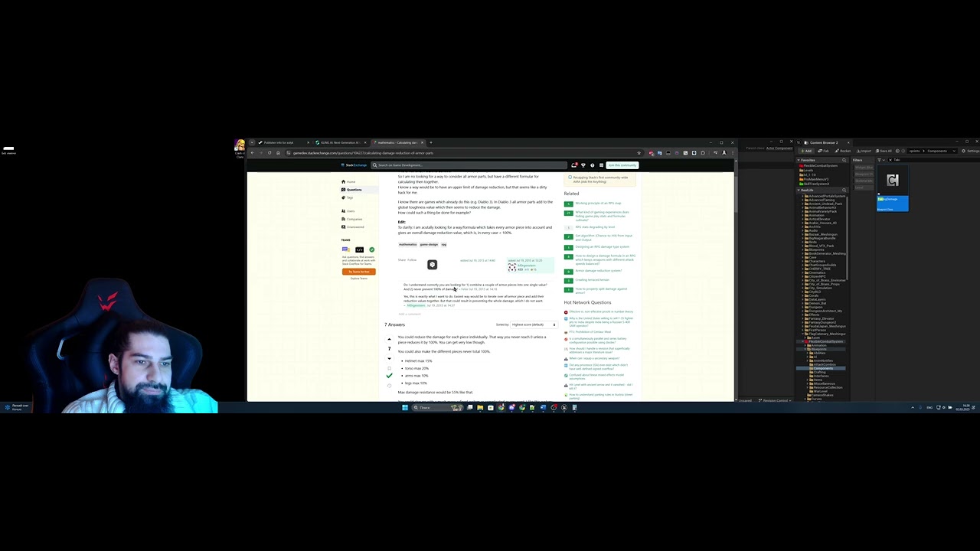Open related Creating terraced terrain link
The height and width of the screenshot is (551, 980).
pyautogui.click(x=593, y=280)
